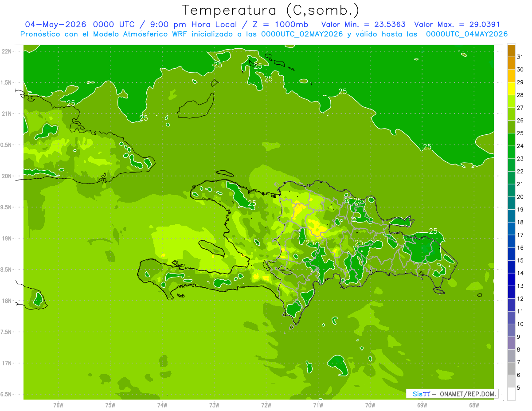Click the color bar swatch labeled 31
The height and width of the screenshot is (411, 532).
pos(511,51)
